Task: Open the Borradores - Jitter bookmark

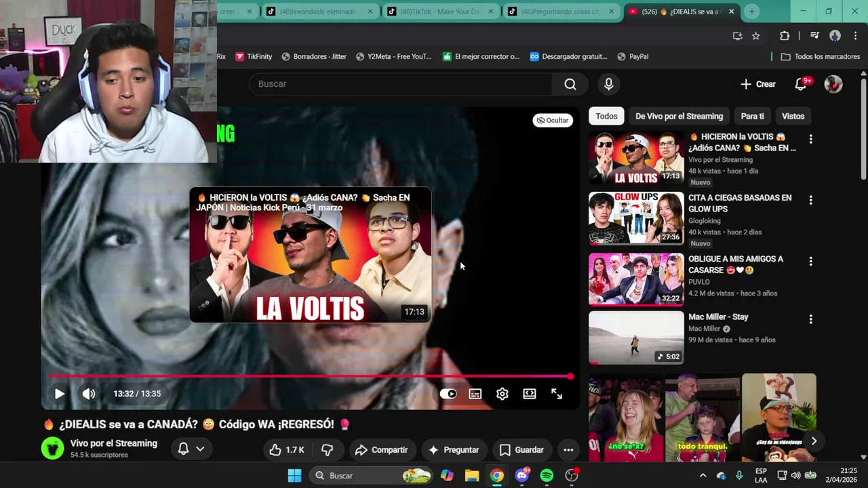Action: click(x=314, y=57)
